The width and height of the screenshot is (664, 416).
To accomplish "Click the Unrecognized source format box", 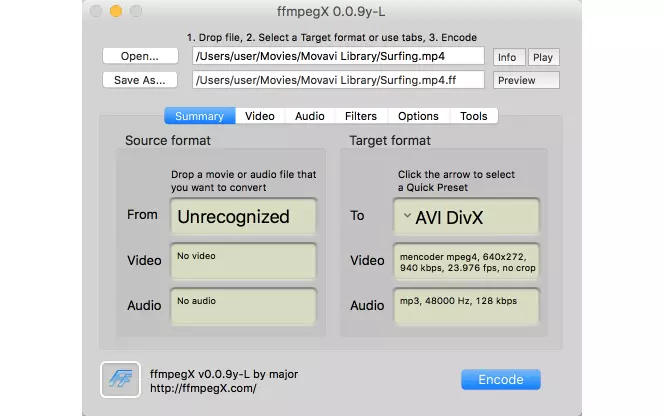I will click(243, 216).
